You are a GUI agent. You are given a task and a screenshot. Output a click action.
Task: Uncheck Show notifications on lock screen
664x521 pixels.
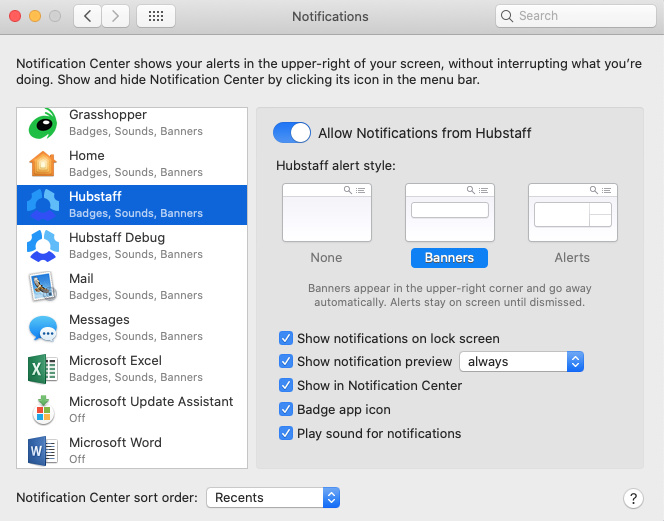point(286,338)
